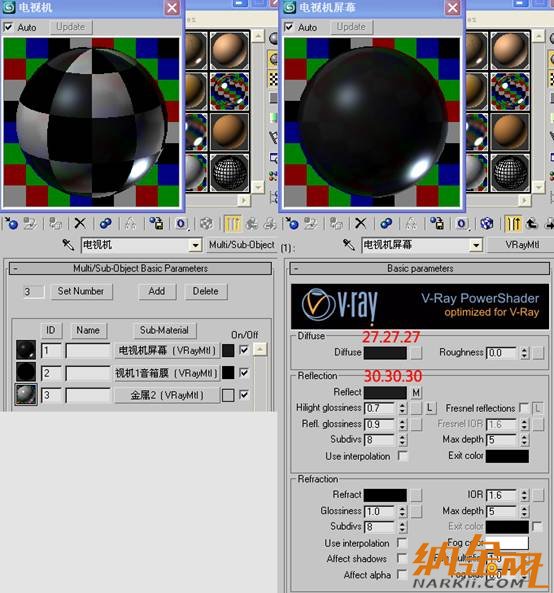Open the Diffuse color swatch

[385, 353]
